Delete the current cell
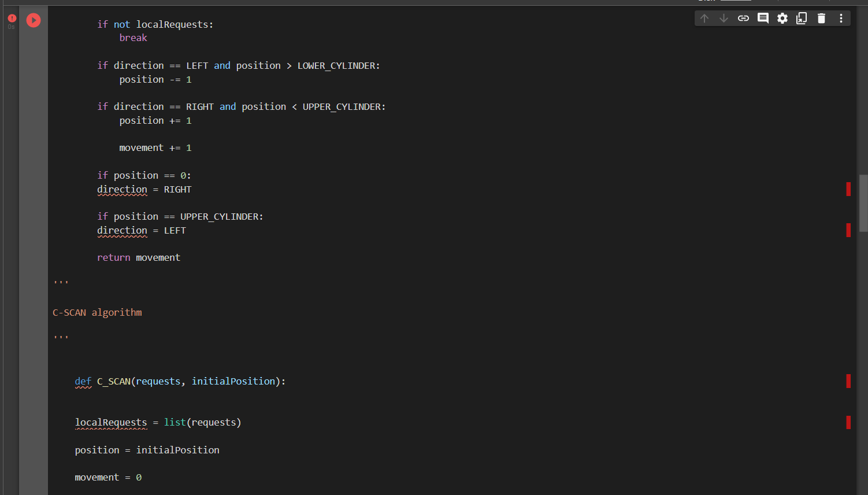The image size is (868, 495). click(821, 18)
